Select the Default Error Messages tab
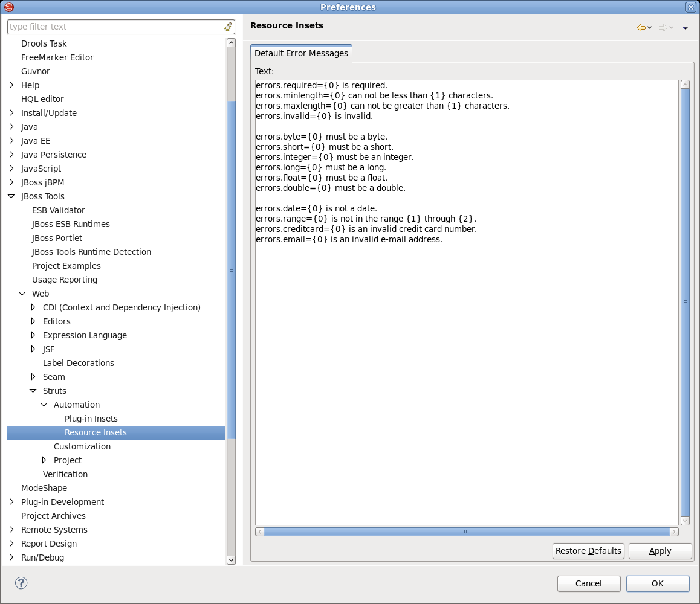The height and width of the screenshot is (604, 700). click(x=302, y=53)
